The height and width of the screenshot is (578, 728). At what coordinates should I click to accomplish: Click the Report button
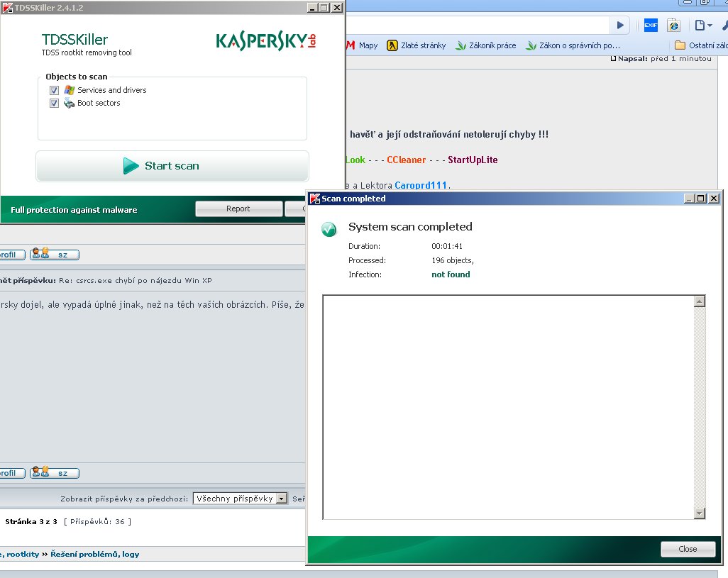click(x=238, y=209)
